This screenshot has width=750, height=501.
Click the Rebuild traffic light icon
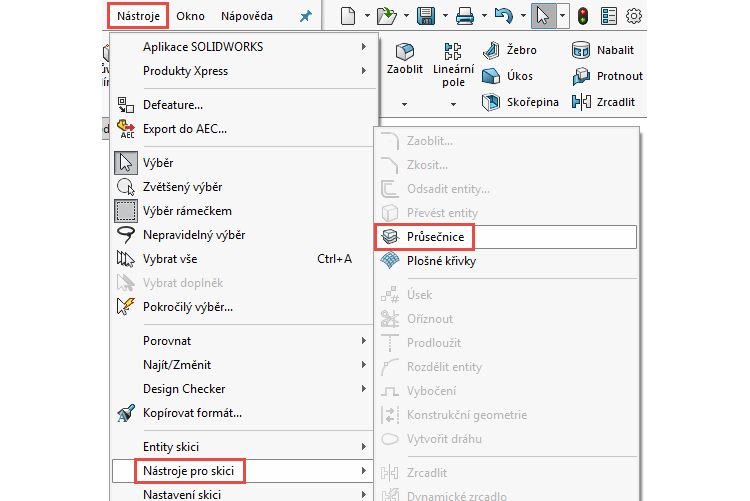pos(583,16)
